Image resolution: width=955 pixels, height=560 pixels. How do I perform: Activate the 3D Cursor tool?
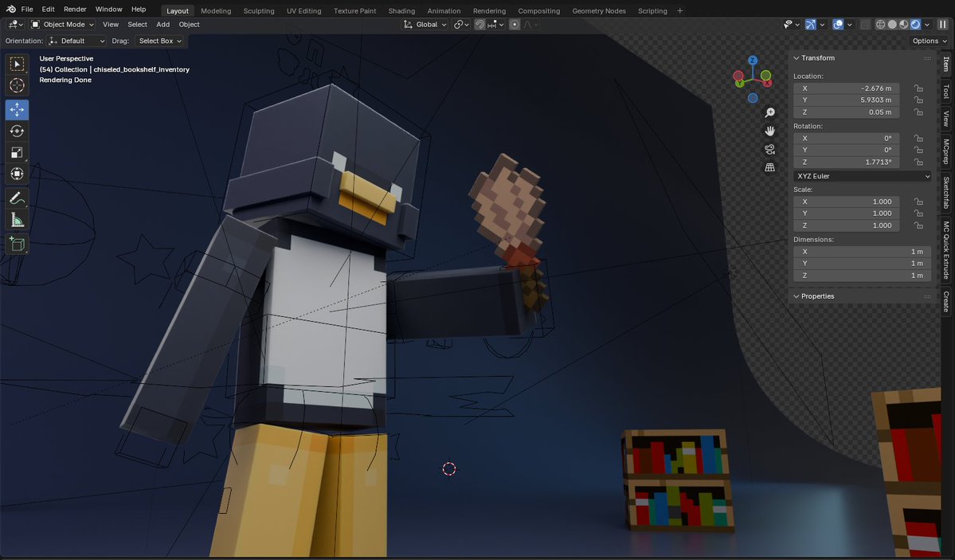pos(17,85)
